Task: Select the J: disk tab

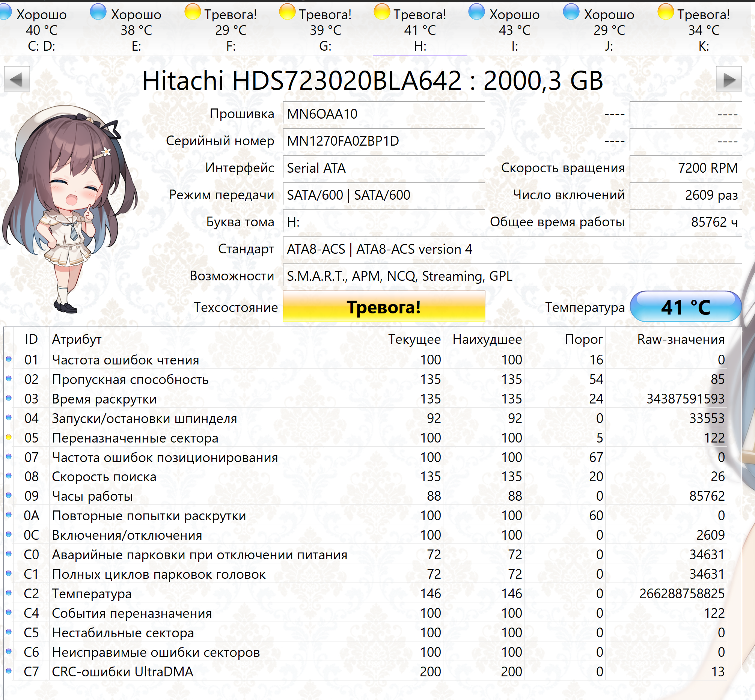Action: tap(609, 30)
